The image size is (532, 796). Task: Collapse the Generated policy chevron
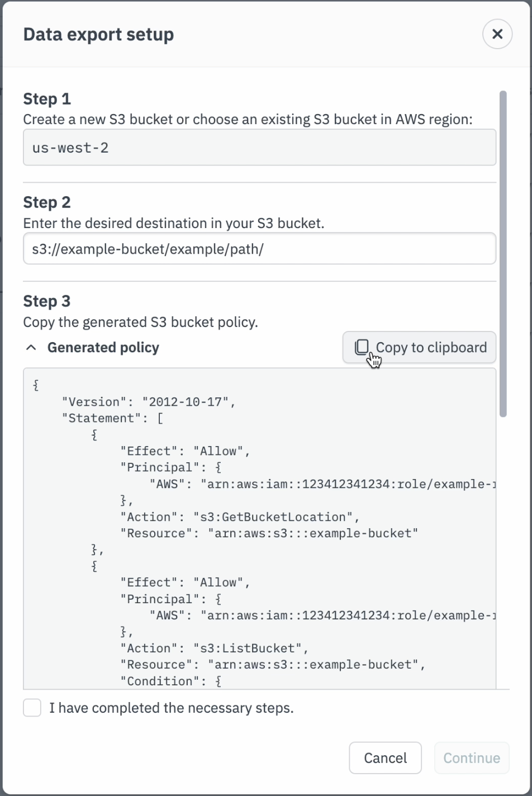(32, 348)
